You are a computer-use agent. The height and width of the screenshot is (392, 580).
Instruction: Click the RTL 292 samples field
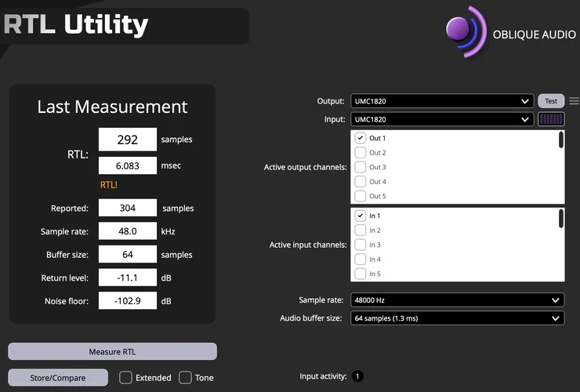pyautogui.click(x=128, y=140)
